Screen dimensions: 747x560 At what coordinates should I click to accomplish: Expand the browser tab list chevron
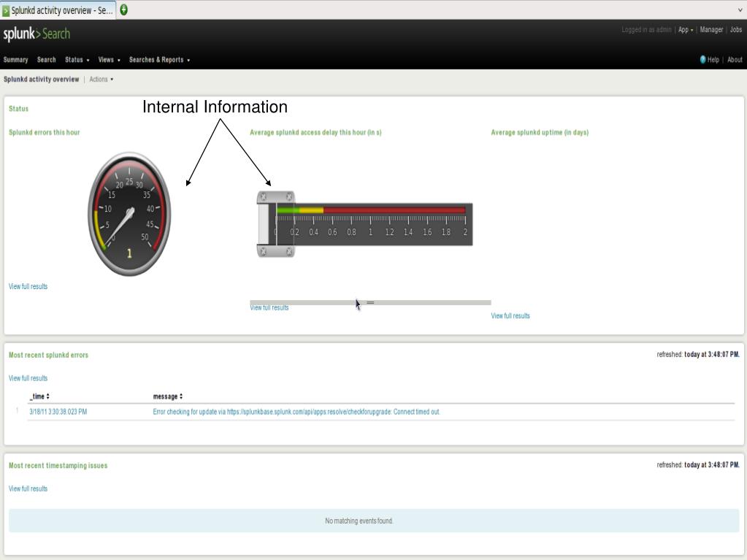tap(740, 9)
